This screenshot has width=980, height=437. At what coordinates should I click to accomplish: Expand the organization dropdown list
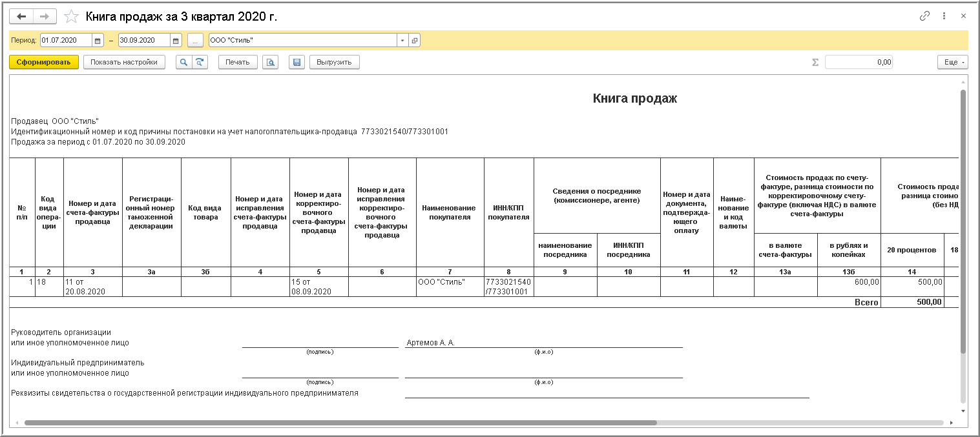point(402,40)
